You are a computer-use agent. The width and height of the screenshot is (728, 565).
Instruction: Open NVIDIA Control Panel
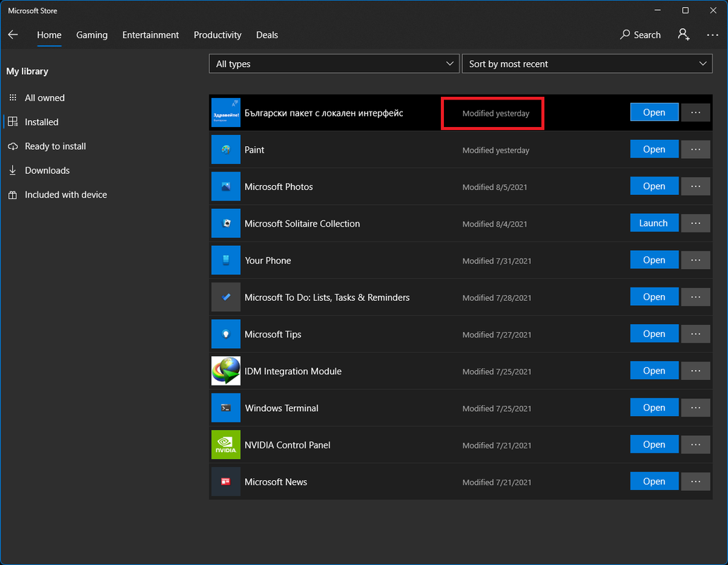654,444
